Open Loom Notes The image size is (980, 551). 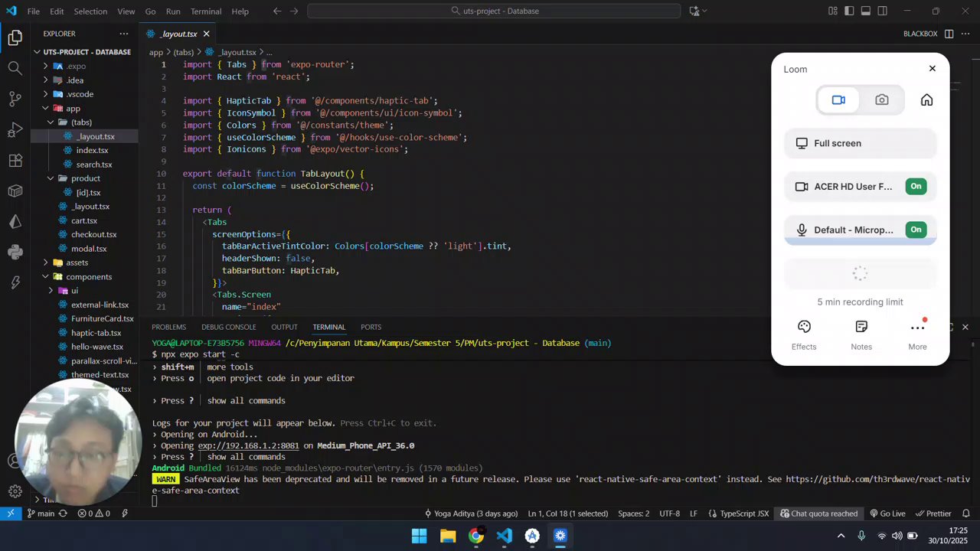click(x=861, y=335)
